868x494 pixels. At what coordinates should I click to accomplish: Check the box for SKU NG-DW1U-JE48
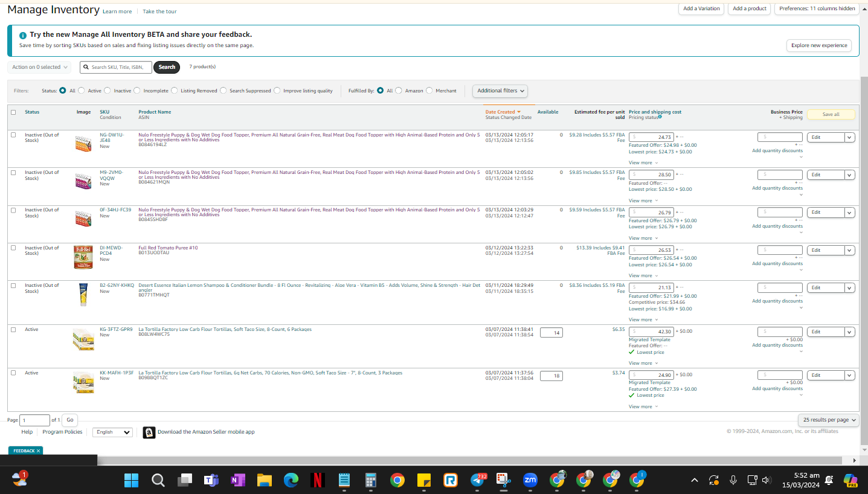tap(13, 135)
